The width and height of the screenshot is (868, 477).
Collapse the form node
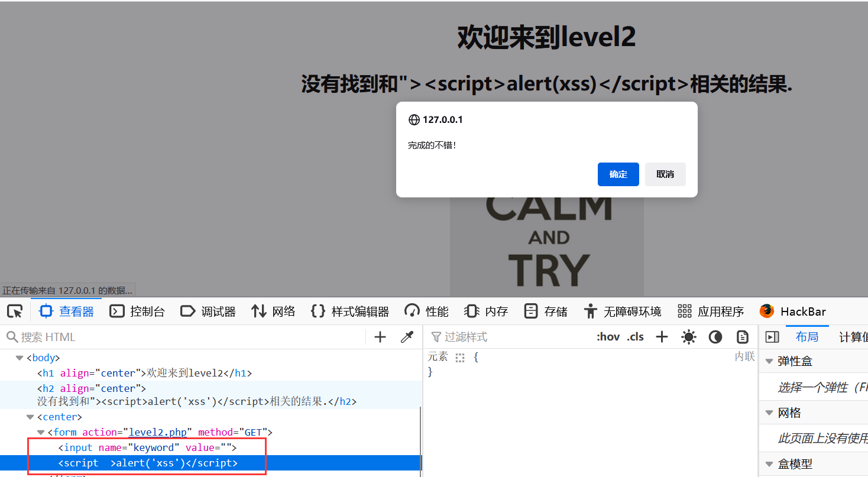click(41, 433)
